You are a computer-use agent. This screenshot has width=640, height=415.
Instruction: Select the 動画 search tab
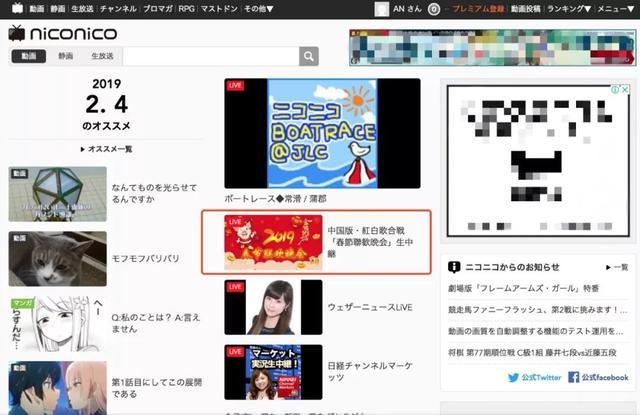[29, 56]
